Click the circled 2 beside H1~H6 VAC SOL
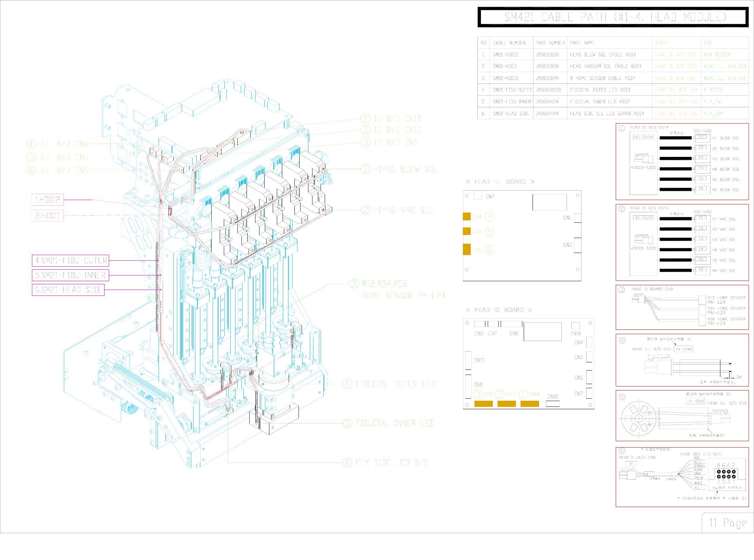The image size is (754, 560). (x=365, y=210)
